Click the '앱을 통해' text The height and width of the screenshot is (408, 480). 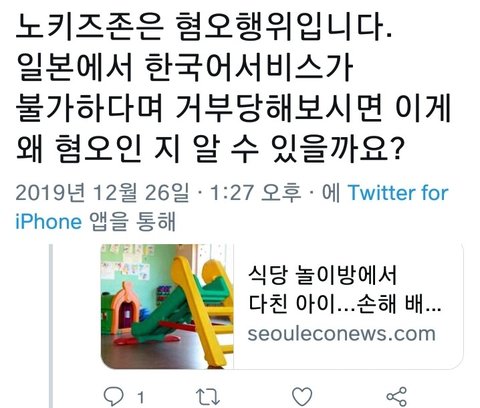(132, 222)
